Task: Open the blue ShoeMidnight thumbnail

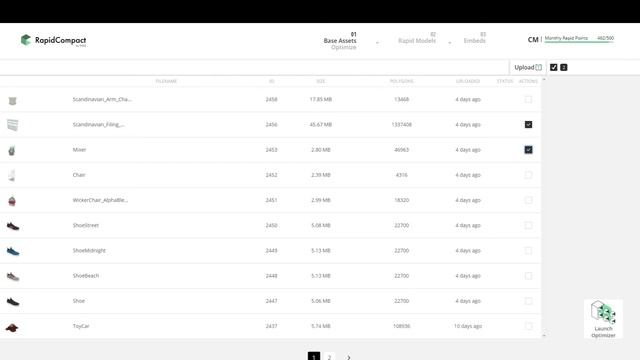Action: coord(13,251)
